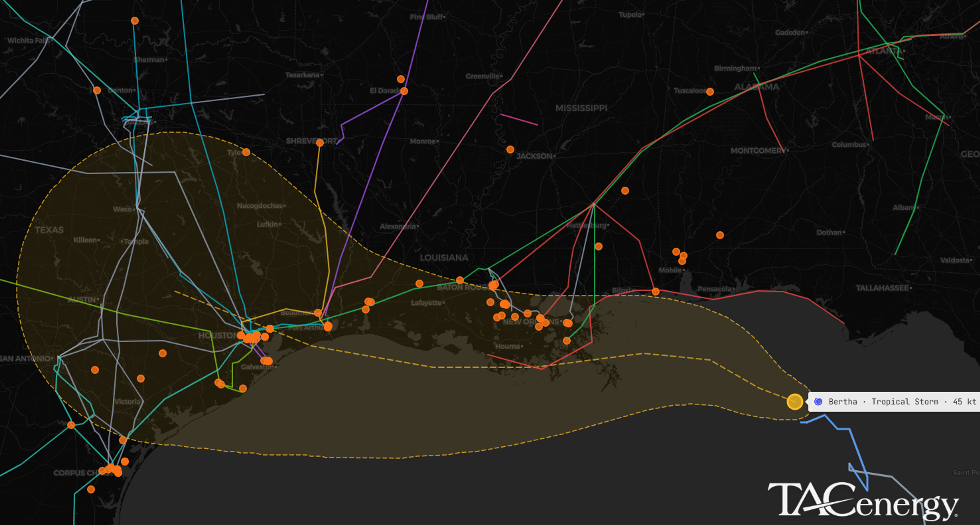Open the Bertha Tropical Storm 45 kt label
This screenshot has width=980, height=525.
click(x=895, y=402)
